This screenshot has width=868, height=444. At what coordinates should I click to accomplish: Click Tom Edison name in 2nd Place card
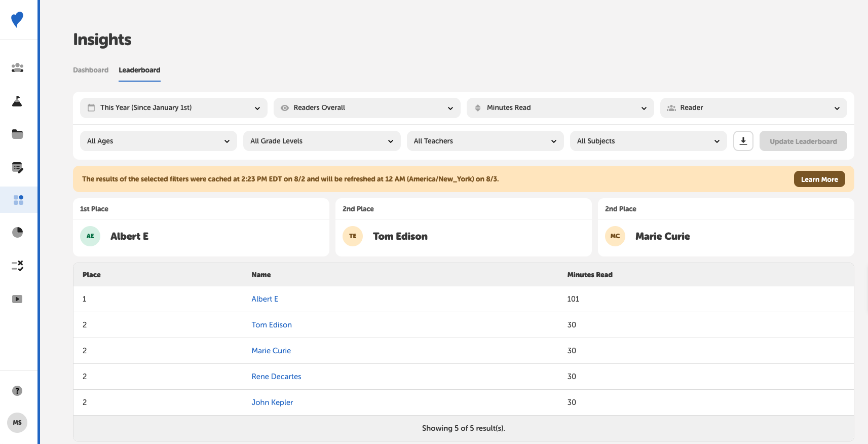[x=400, y=236]
